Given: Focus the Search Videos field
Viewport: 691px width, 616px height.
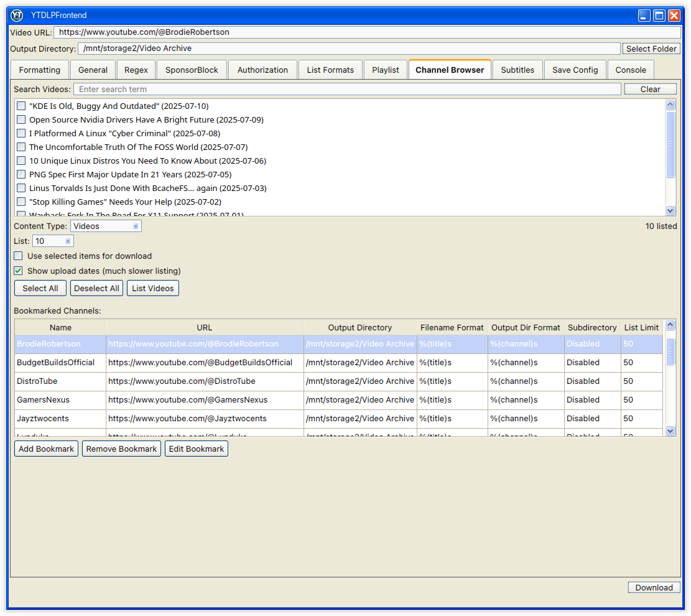Looking at the screenshot, I should click(347, 89).
